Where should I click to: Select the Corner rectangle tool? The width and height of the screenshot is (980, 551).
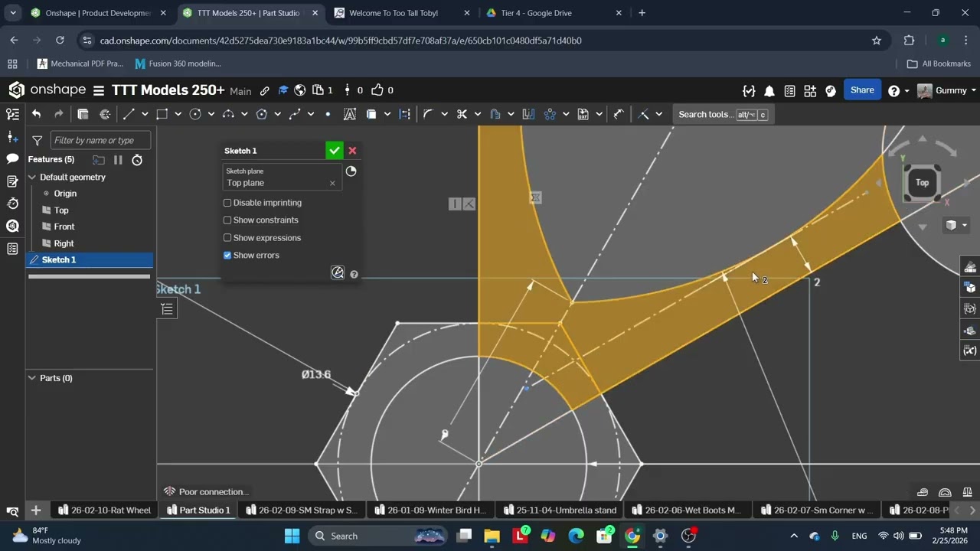(x=162, y=114)
